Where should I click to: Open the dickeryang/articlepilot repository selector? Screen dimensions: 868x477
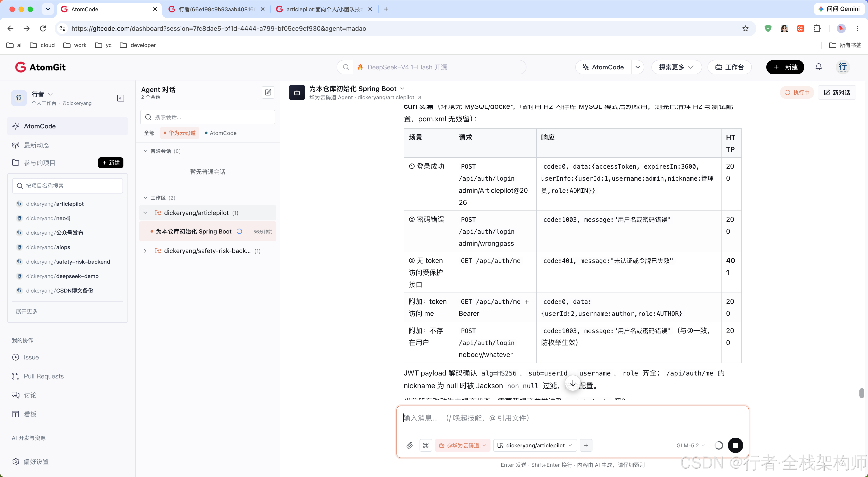[x=535, y=445]
